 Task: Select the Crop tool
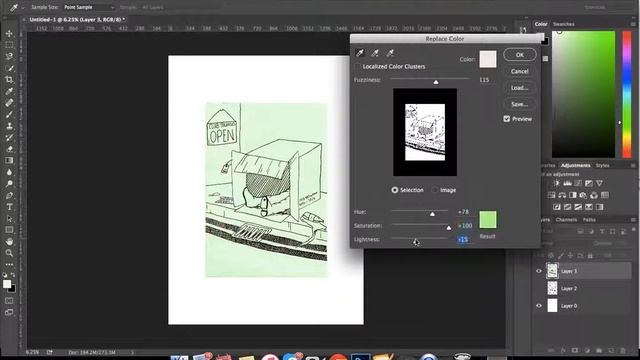(9, 80)
